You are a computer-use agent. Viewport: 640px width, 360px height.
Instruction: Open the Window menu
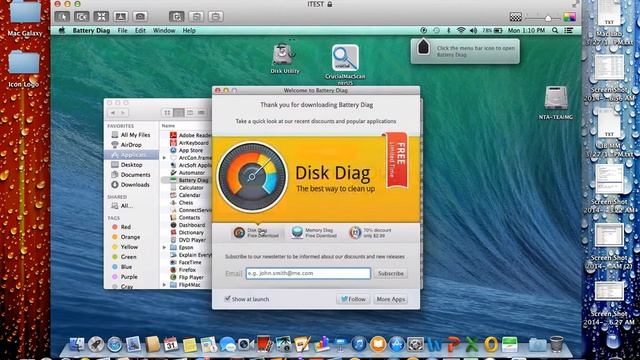tap(164, 31)
